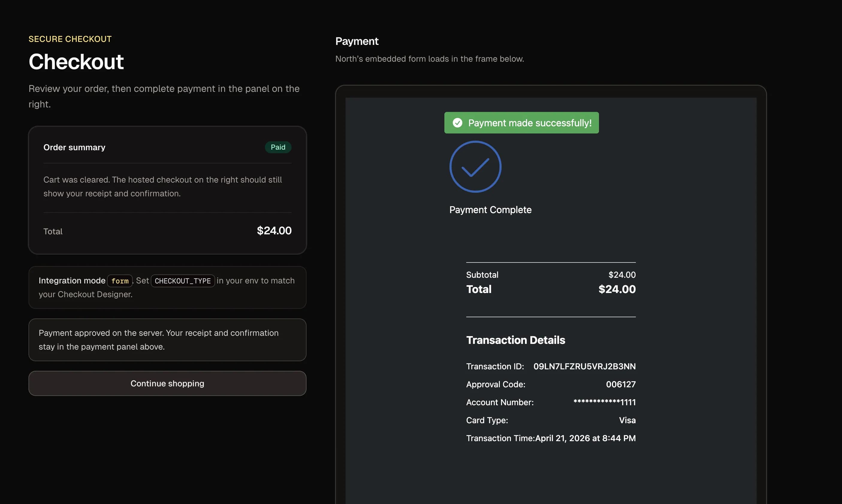Click the circle icon inside the success message
The height and width of the screenshot is (504, 842).
(x=458, y=123)
